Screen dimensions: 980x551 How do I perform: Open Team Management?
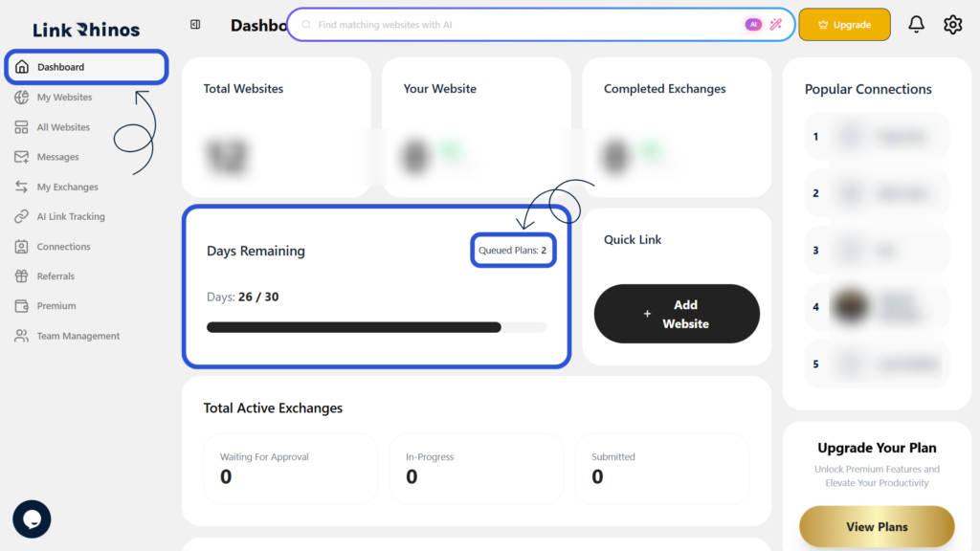pos(78,336)
